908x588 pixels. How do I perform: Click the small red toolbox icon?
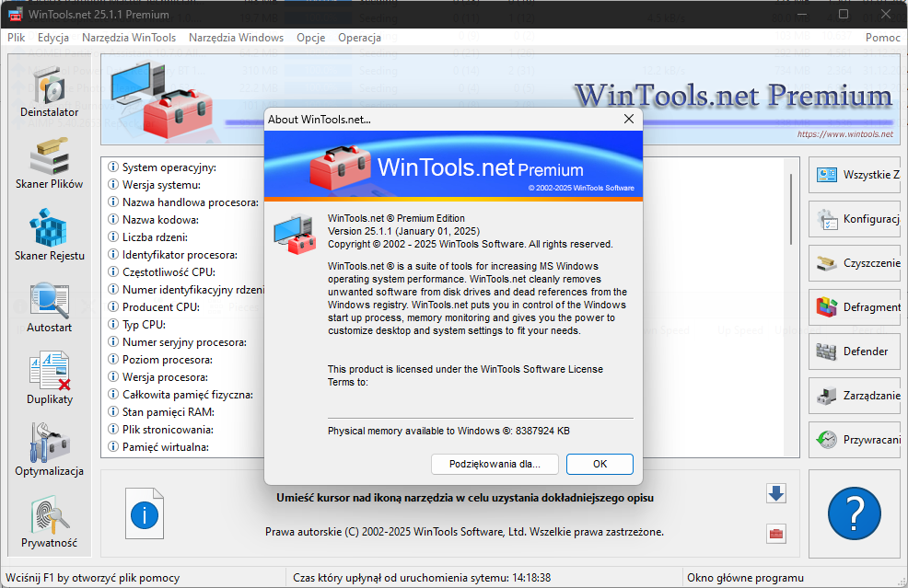776,534
